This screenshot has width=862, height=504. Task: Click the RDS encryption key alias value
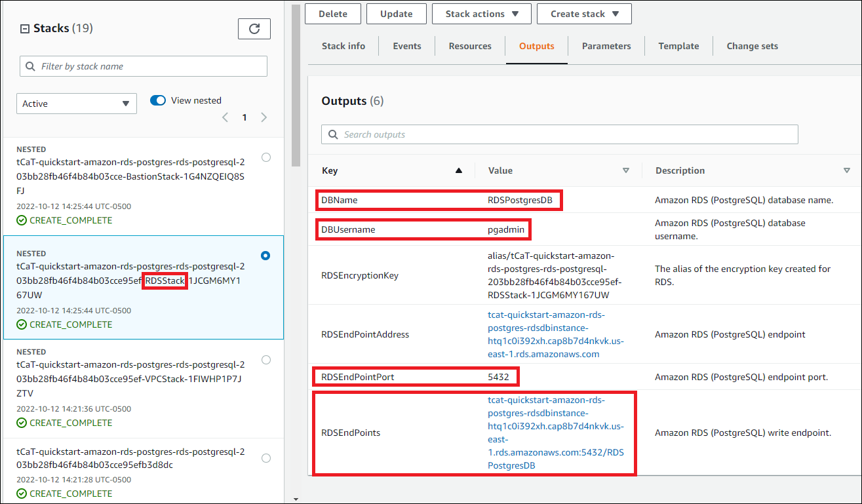555,275
